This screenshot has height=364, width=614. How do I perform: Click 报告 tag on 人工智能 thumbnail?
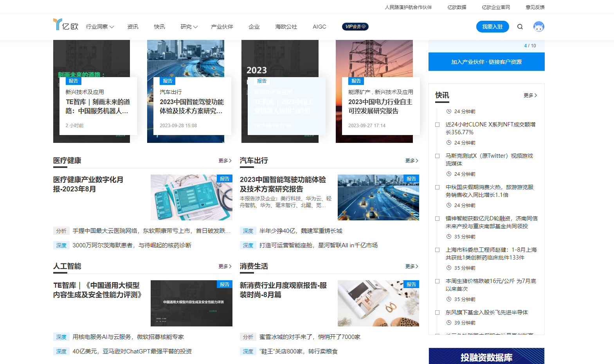pyautogui.click(x=225, y=284)
